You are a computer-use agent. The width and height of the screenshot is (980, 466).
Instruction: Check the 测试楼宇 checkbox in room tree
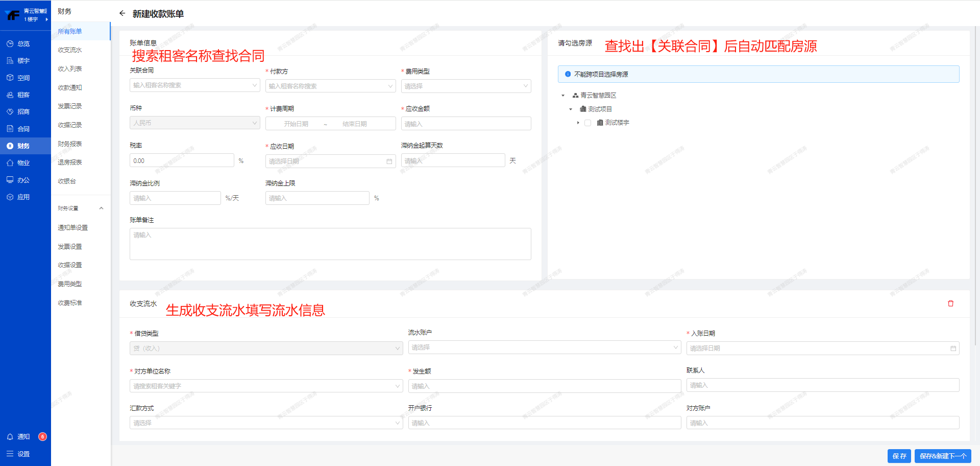tap(587, 123)
